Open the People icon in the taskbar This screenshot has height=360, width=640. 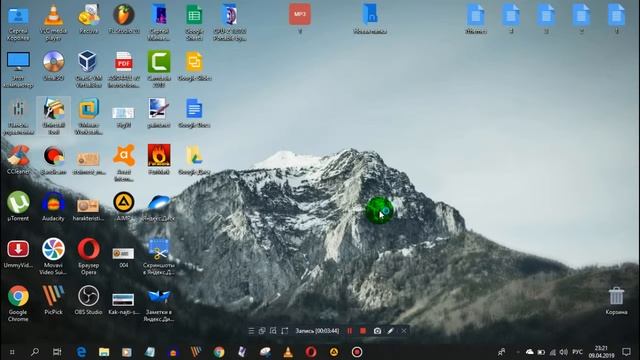[502, 352]
